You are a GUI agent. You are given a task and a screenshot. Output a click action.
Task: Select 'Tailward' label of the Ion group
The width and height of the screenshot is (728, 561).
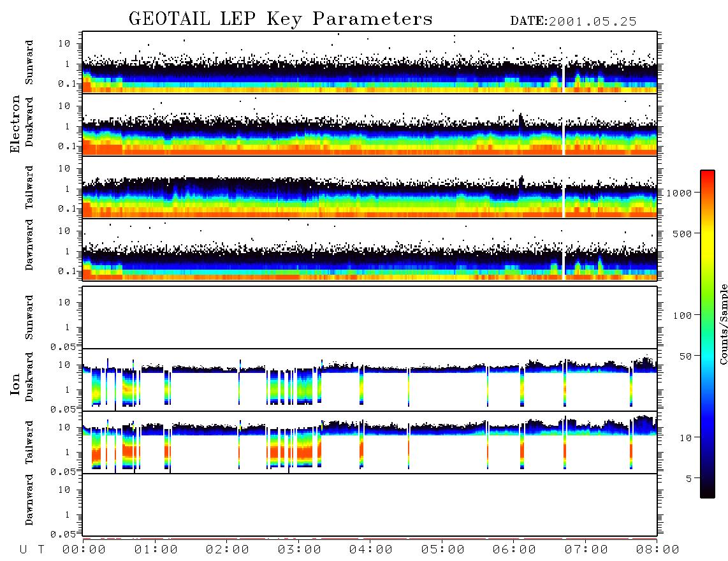click(x=29, y=442)
